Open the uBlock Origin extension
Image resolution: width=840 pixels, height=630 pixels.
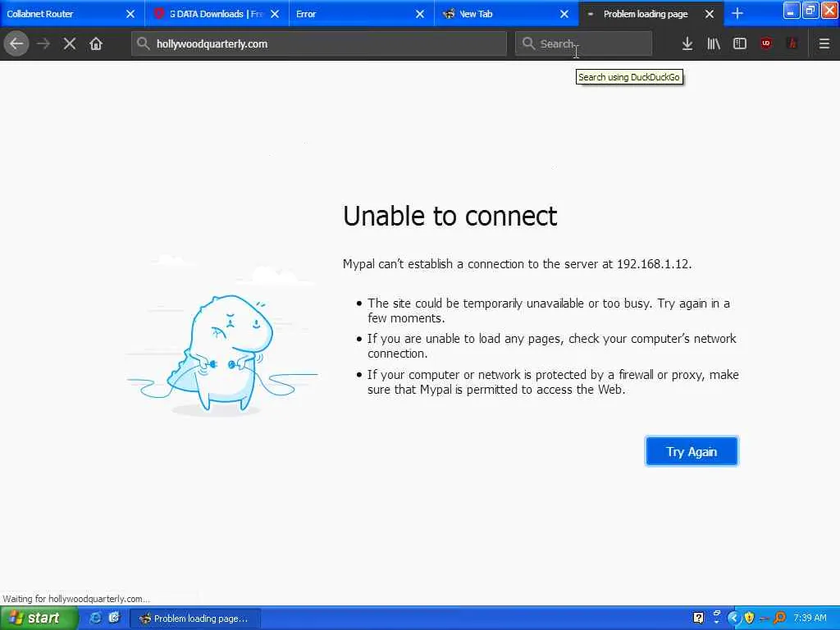(766, 44)
